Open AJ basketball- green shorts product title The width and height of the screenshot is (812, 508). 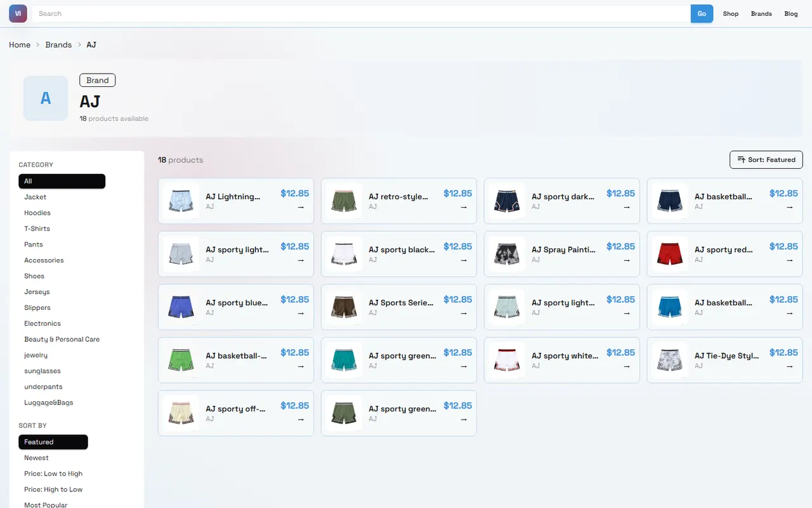coord(237,356)
